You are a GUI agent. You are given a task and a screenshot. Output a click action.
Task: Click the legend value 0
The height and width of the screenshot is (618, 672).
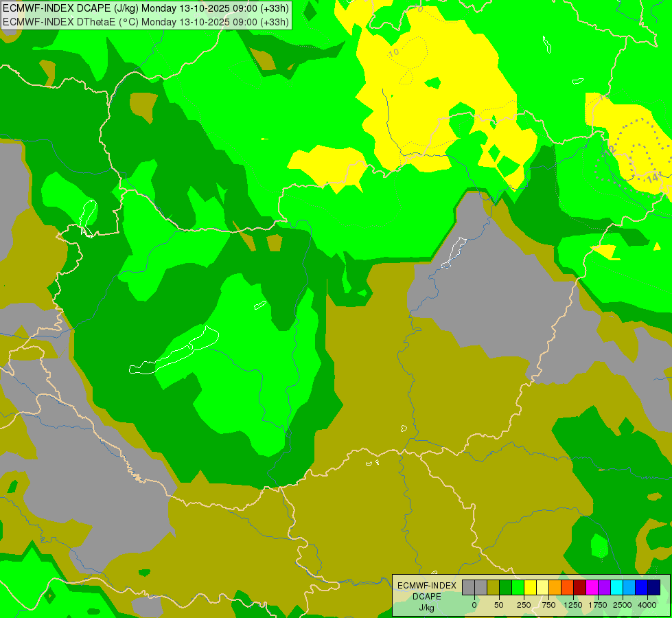pos(474,605)
